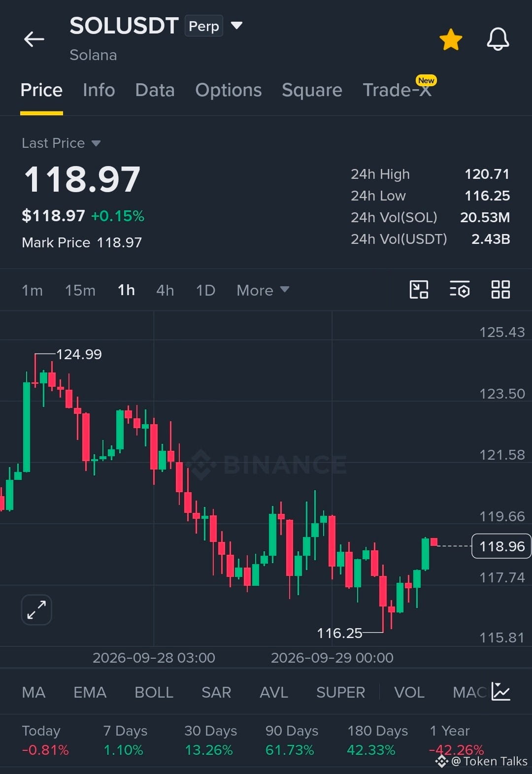Open price alert bell icon
This screenshot has height=774, width=532.
coord(498,39)
